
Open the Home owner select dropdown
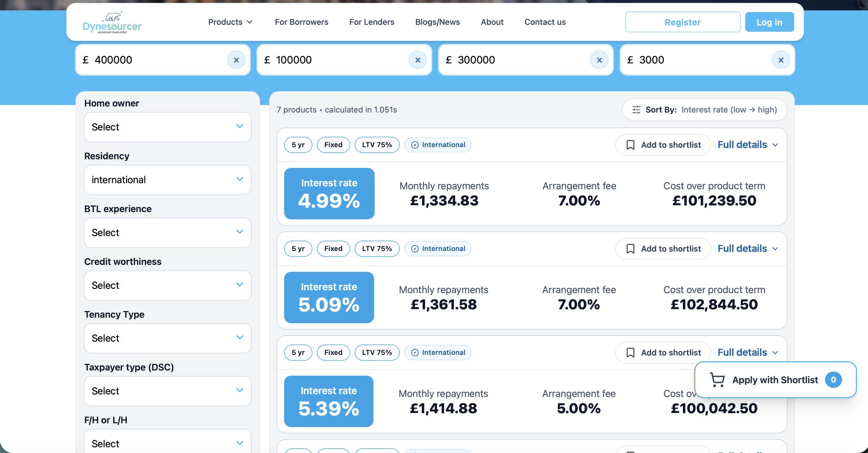(168, 127)
